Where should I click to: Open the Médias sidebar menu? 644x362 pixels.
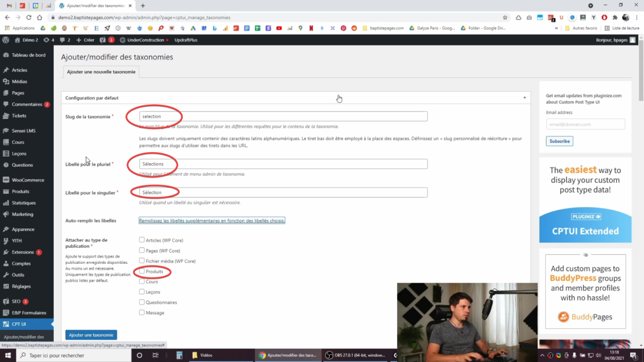[19, 82]
